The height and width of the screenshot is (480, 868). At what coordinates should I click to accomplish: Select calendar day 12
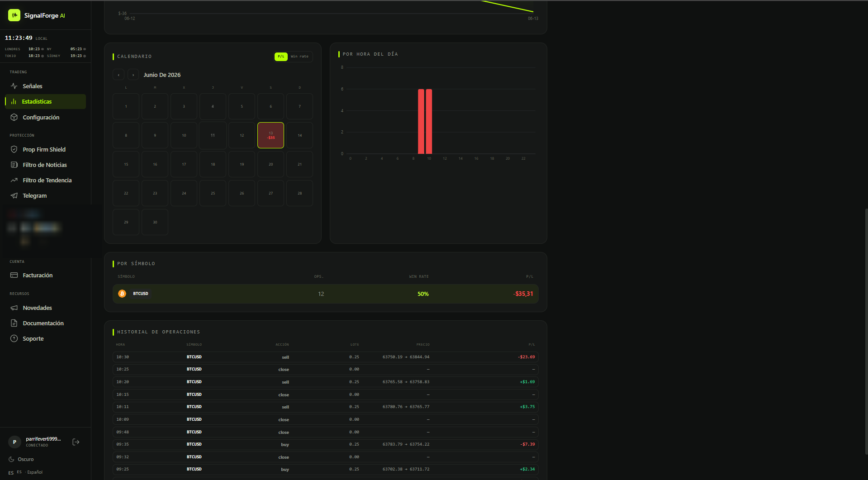pos(242,135)
